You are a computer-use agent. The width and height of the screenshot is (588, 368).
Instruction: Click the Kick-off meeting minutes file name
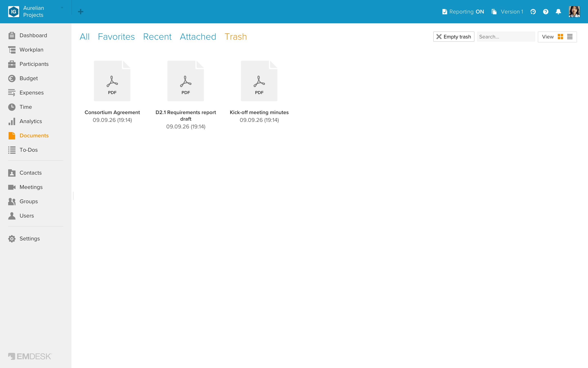coord(259,112)
